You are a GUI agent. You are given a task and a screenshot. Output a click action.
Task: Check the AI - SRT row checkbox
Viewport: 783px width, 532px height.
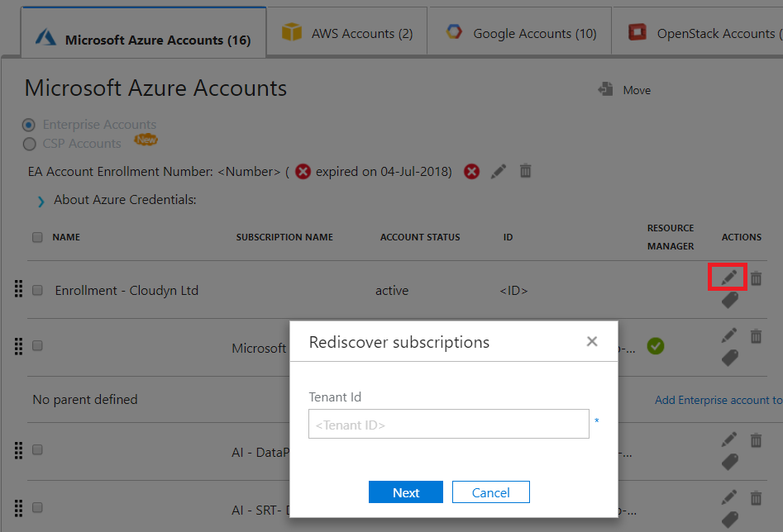coord(37,507)
